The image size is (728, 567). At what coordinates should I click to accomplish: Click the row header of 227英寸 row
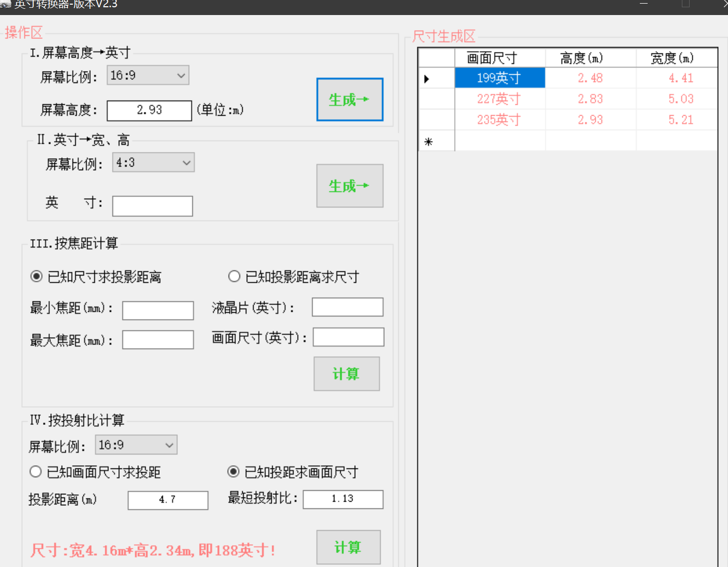(x=437, y=99)
